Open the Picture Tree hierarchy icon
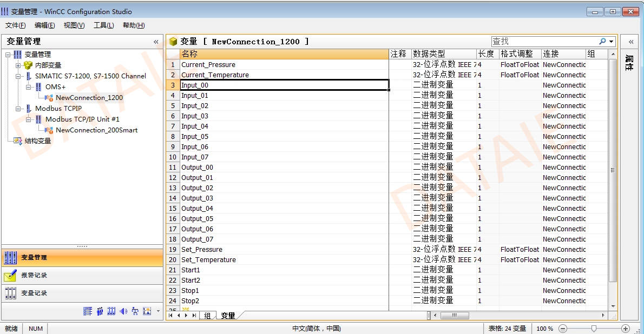This screenshot has height=334, width=644. (135, 311)
